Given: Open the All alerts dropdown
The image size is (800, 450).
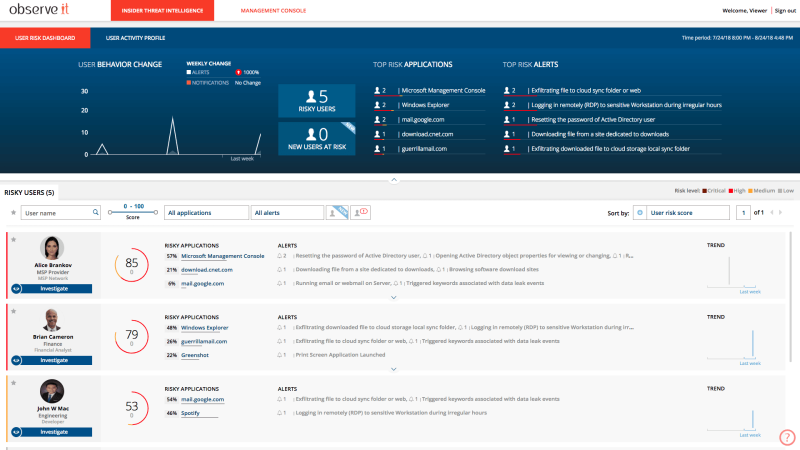Looking at the screenshot, I should [x=286, y=212].
